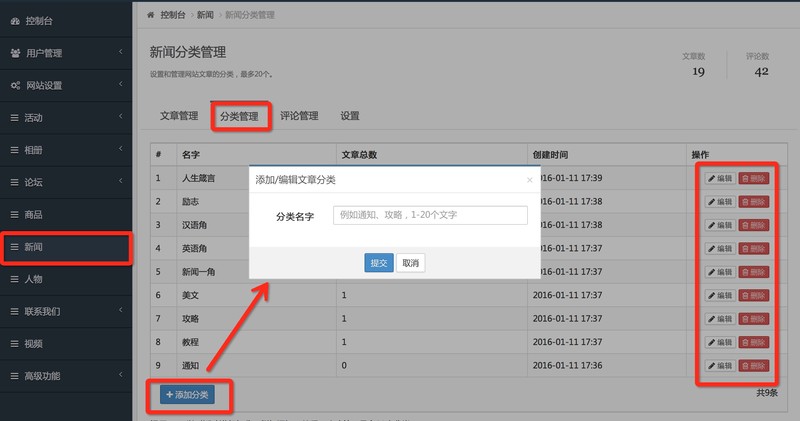The height and width of the screenshot is (421, 800).
Task: Click the list icon beside 相册
Action: (x=15, y=150)
